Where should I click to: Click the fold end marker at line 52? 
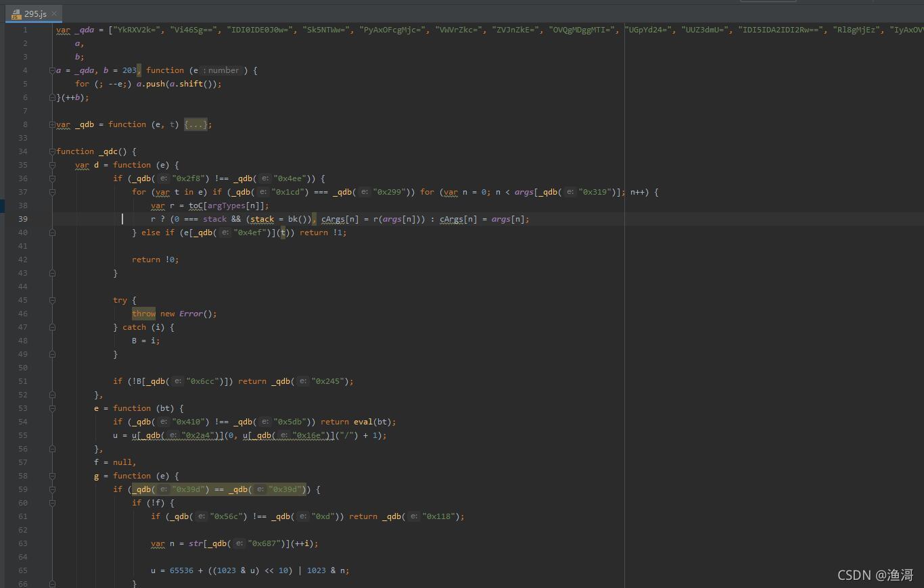tap(52, 395)
